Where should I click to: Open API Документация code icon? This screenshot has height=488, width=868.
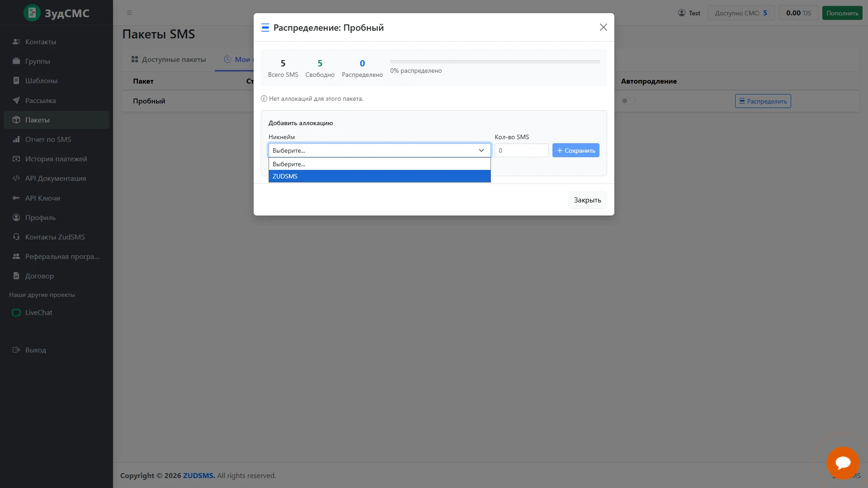(16, 178)
